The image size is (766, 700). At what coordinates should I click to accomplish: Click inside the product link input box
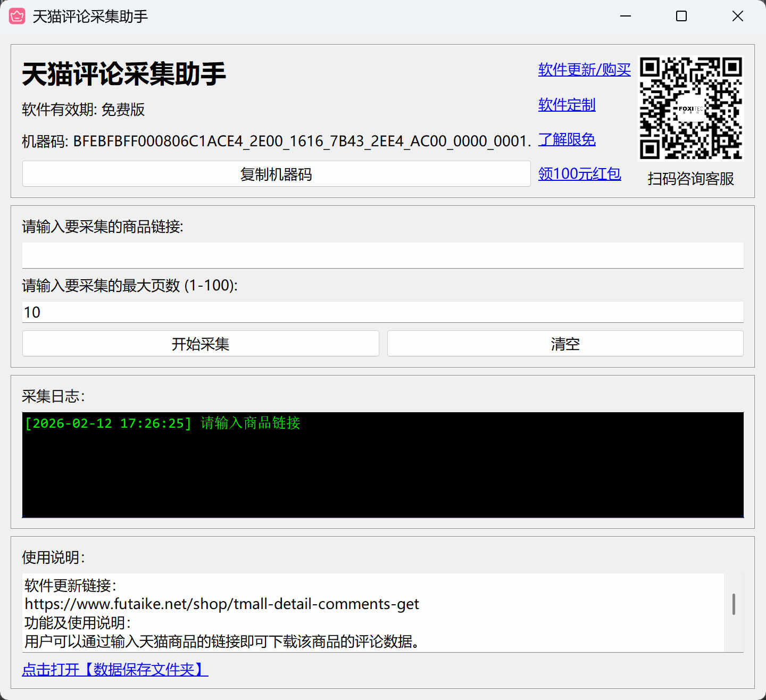[382, 255]
